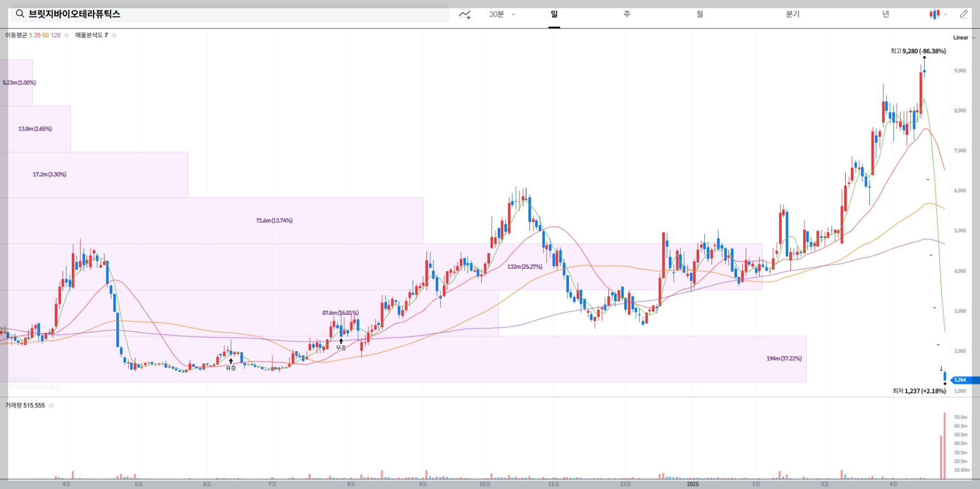The width and height of the screenshot is (980, 489).
Task: Switch to the 주 weekly tab
Action: [x=627, y=14]
